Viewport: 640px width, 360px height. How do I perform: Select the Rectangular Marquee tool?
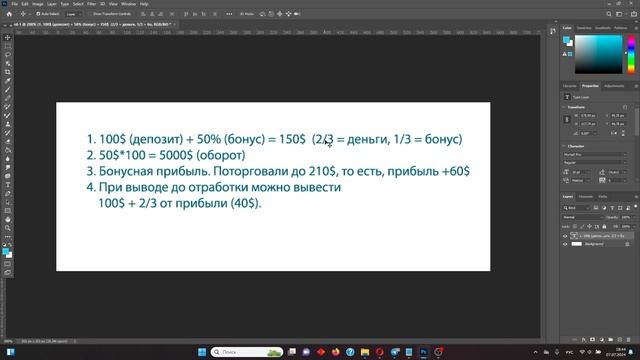pos(7,46)
